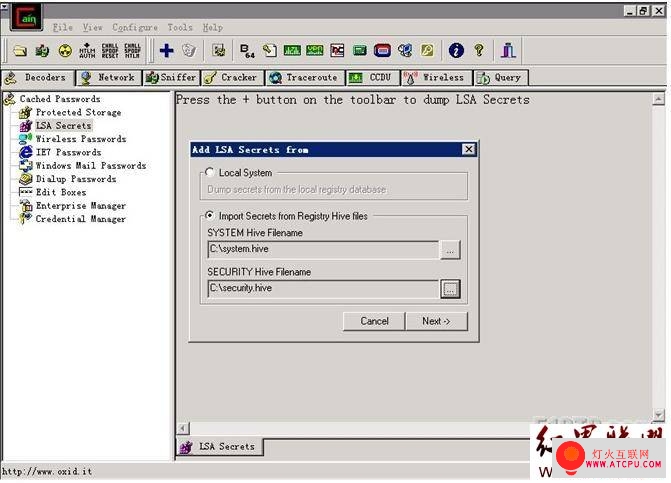Open the File menu
The width and height of the screenshot is (671, 483).
click(62, 28)
